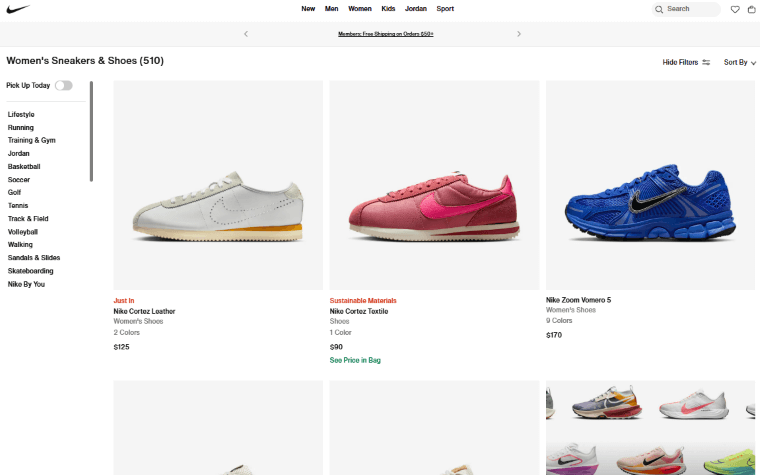The width and height of the screenshot is (760, 475).
Task: Open the shopping bag icon
Action: pos(751,9)
